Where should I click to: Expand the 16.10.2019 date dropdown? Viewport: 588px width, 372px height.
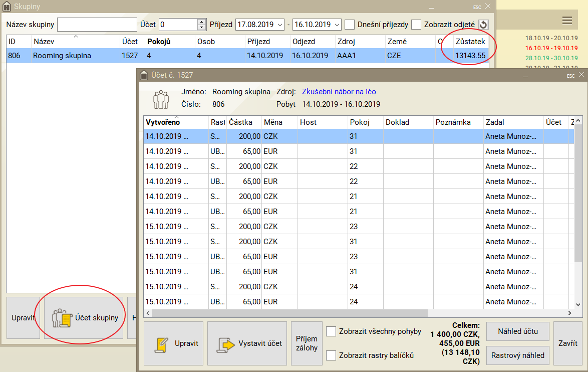click(337, 25)
